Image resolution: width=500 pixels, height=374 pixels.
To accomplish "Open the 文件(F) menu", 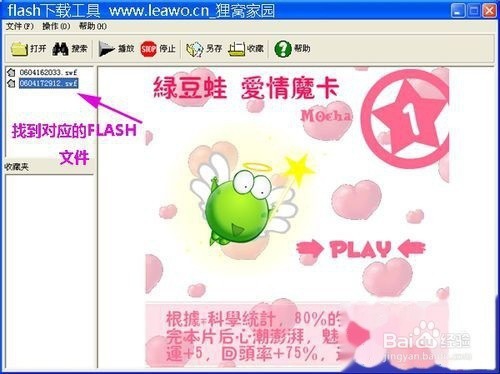I will point(20,26).
